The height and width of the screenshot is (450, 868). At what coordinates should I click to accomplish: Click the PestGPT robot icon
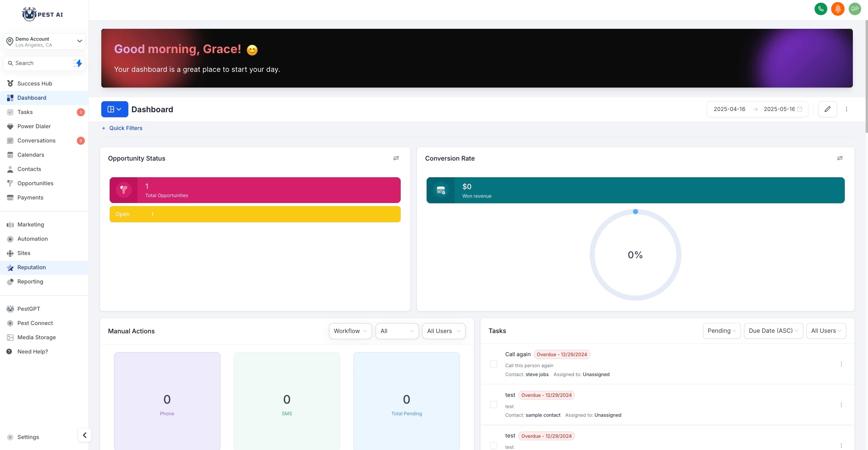coord(10,309)
